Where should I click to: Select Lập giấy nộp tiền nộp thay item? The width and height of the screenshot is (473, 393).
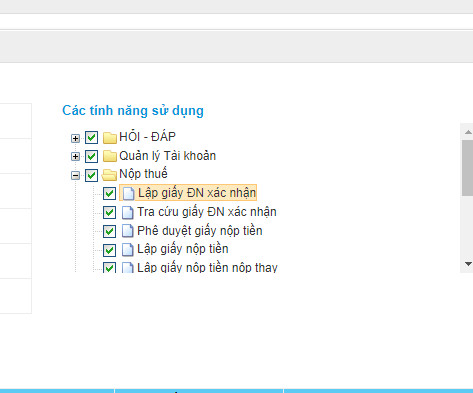[207, 267]
